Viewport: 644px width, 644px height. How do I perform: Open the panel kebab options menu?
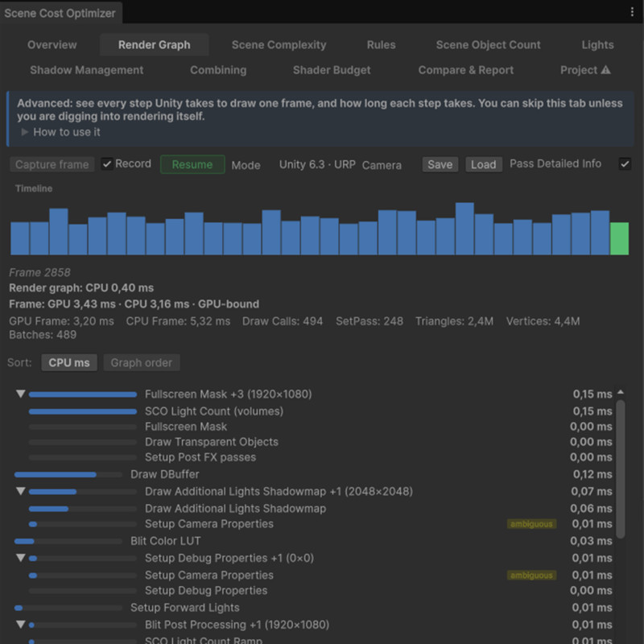[x=632, y=12]
